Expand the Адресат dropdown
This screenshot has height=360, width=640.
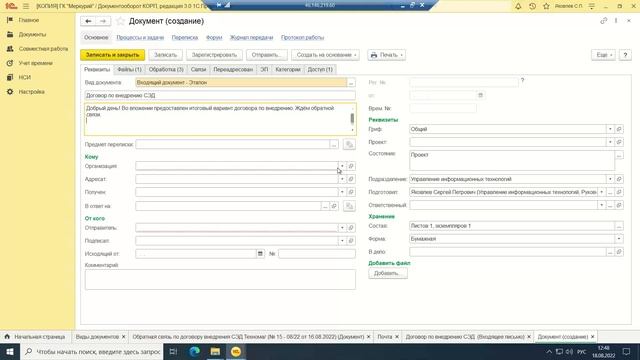coord(342,179)
